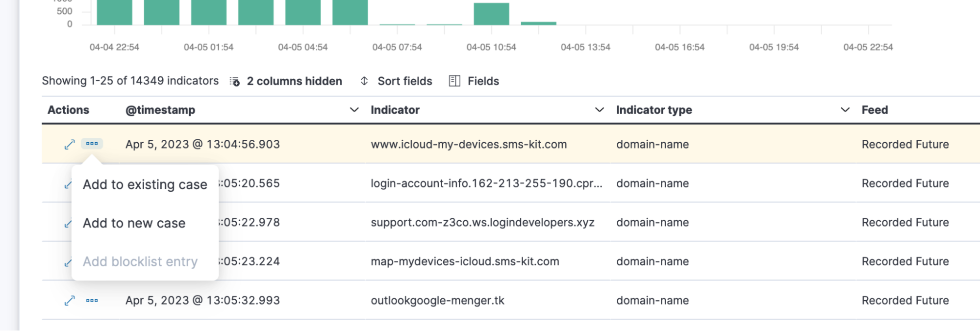
Task: Click the histogram bar above 04-05 04:54
Action: [x=303, y=12]
